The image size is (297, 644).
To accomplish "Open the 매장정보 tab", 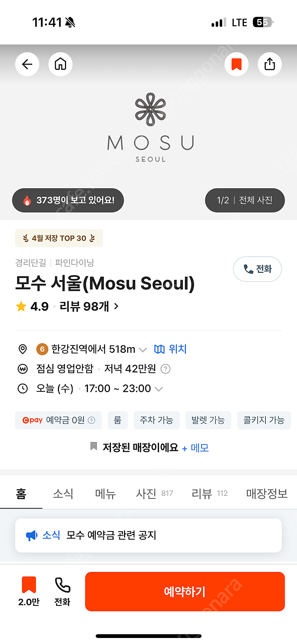I will [267, 494].
